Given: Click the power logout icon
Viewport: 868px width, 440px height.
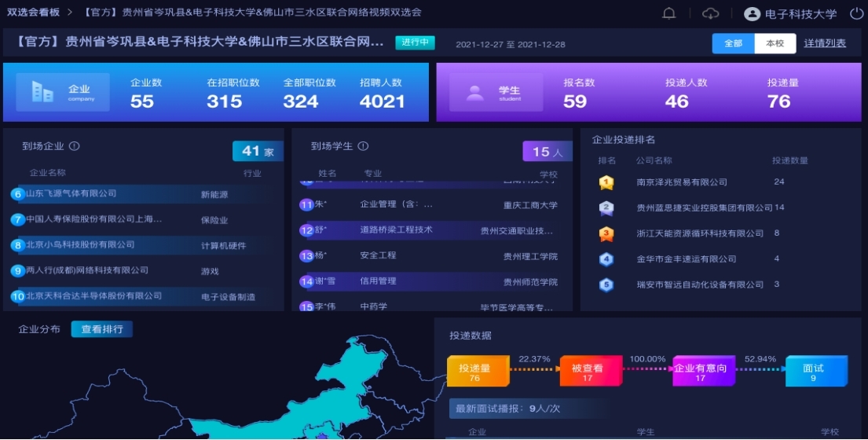Looking at the screenshot, I should 855,13.
